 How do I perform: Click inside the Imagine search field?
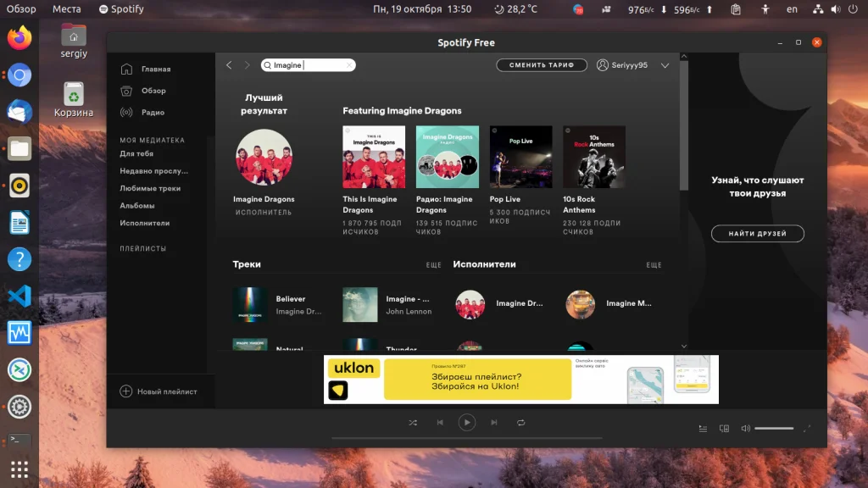309,65
